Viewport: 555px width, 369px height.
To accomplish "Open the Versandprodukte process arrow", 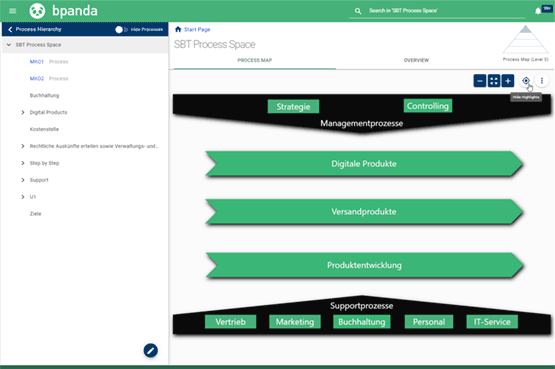I will [364, 212].
